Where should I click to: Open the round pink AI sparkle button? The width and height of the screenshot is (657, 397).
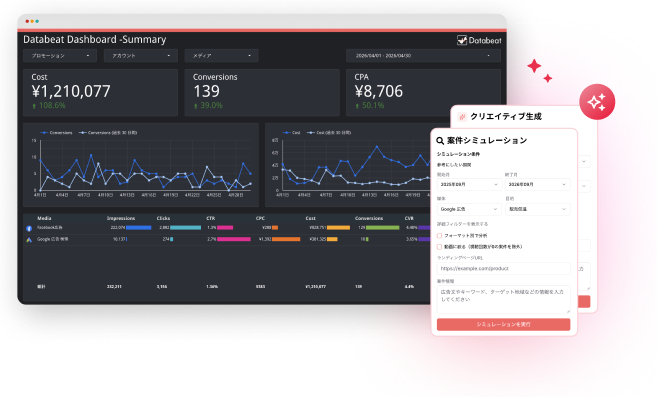597,102
